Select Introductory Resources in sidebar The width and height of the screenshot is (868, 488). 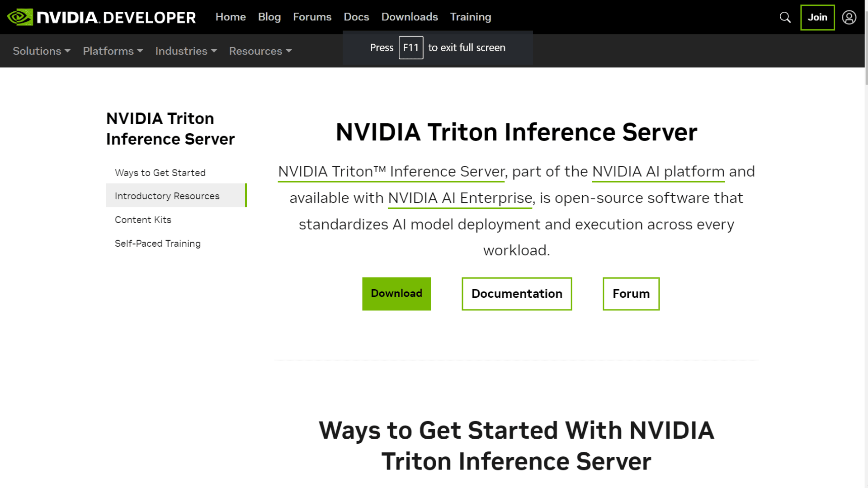[x=166, y=196]
